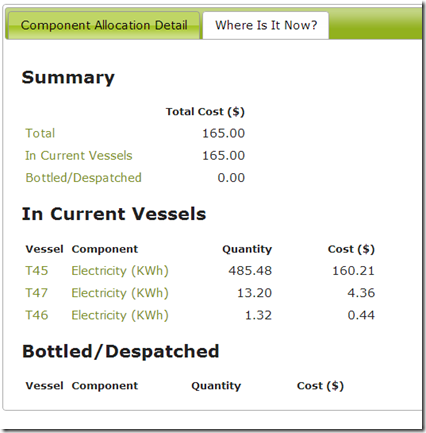
Task: Select the Where Is It Now? tab
Action: click(x=266, y=25)
